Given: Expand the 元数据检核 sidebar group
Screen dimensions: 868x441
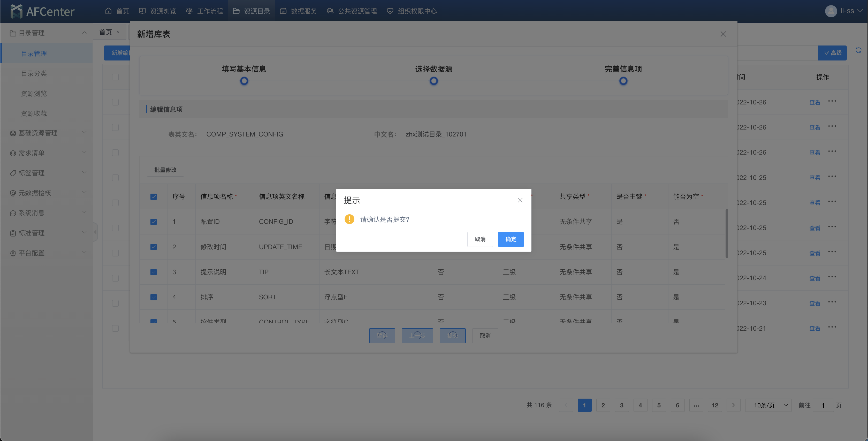Looking at the screenshot, I should point(84,192).
